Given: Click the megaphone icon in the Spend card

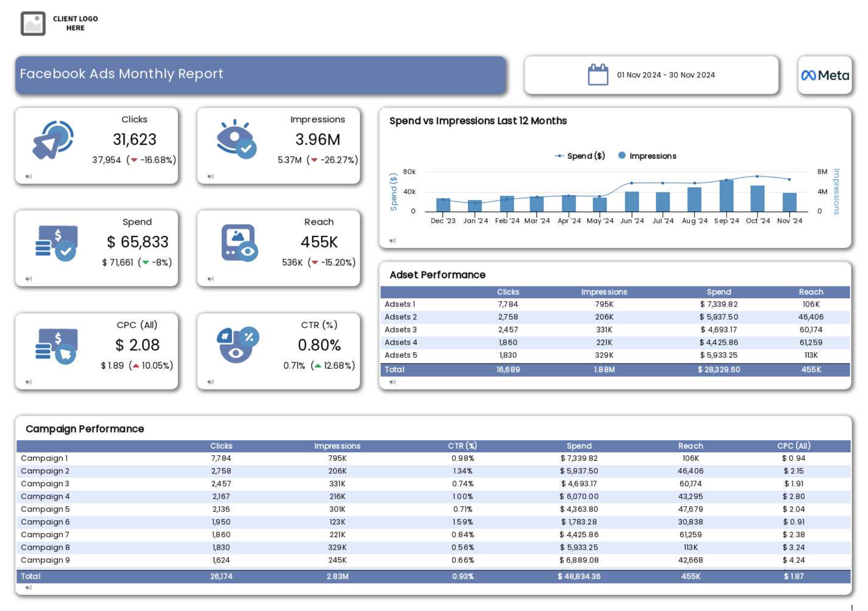Looking at the screenshot, I should point(29,279).
